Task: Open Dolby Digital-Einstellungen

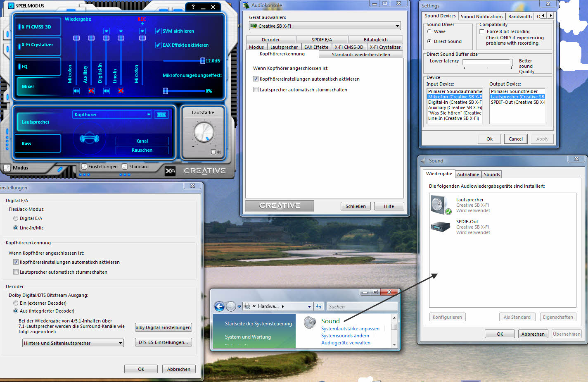Action: [x=164, y=327]
